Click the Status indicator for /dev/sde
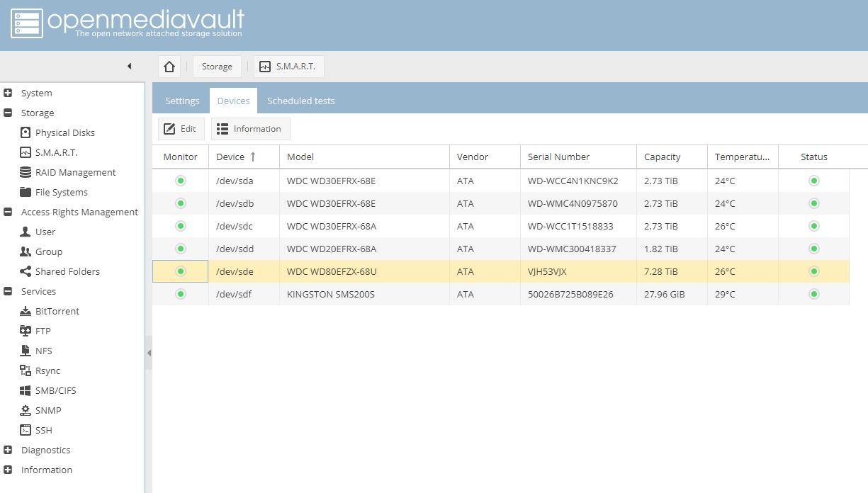Image resolution: width=868 pixels, height=493 pixels. [x=813, y=271]
